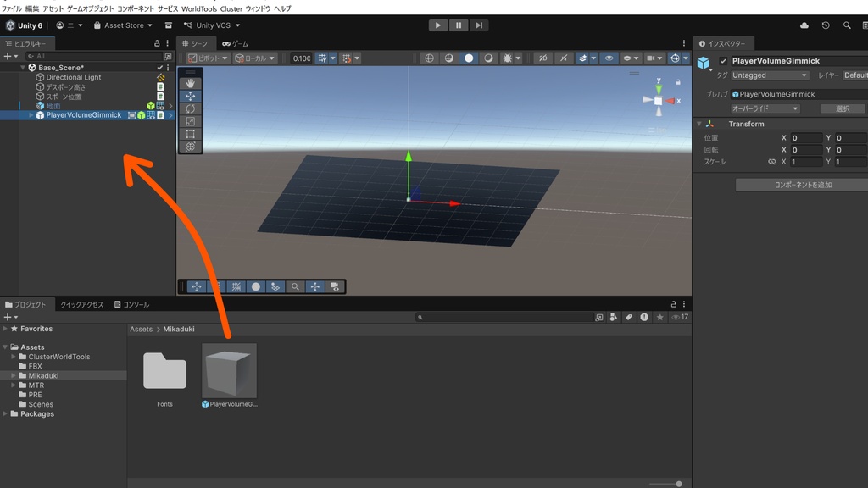868x488 pixels.
Task: Toggle grid snapping button
Action: coord(322,58)
